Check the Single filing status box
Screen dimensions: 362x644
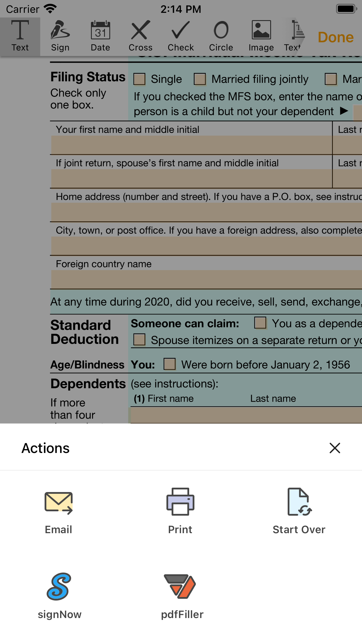coord(139,79)
